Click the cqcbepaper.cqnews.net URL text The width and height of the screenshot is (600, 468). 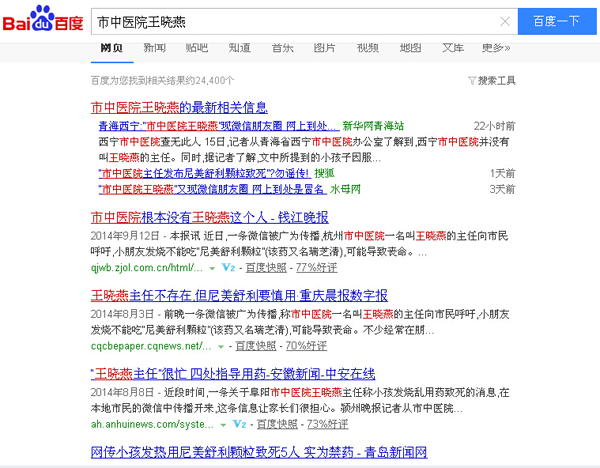(x=151, y=346)
